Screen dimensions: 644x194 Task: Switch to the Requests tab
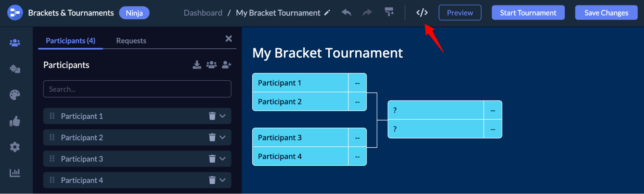tap(131, 41)
